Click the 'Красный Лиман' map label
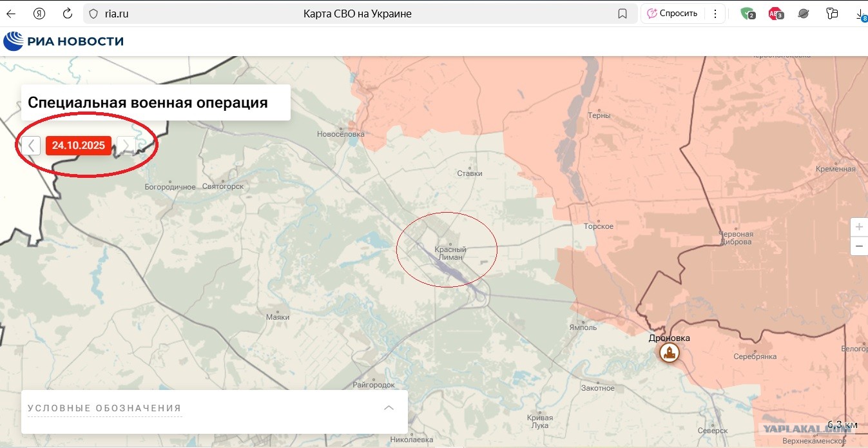This screenshot has width=868, height=448. (450, 253)
